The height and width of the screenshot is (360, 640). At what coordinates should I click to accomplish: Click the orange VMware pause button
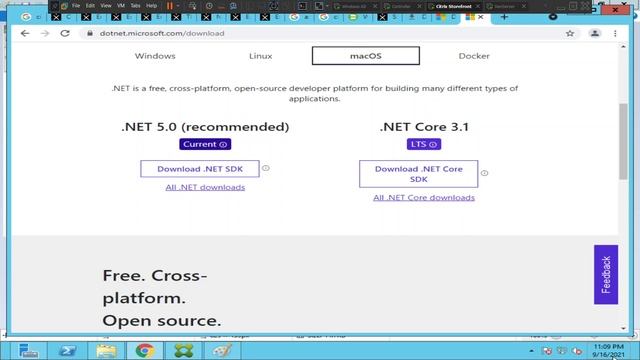170,6
